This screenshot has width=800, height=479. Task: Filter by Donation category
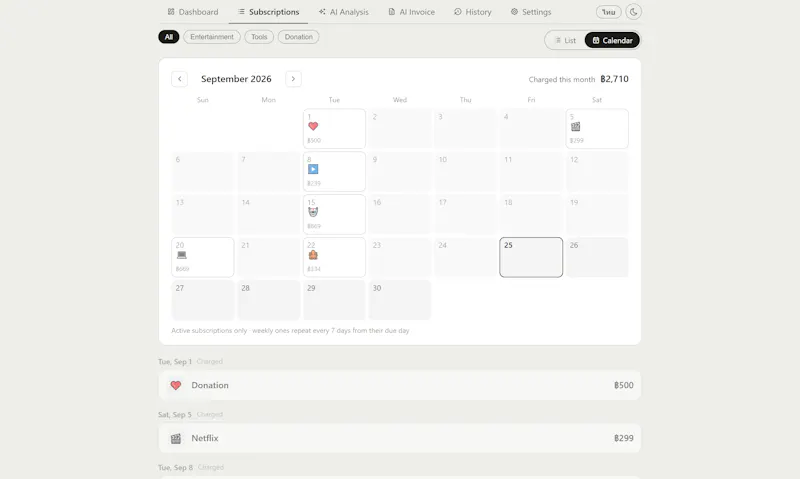298,37
